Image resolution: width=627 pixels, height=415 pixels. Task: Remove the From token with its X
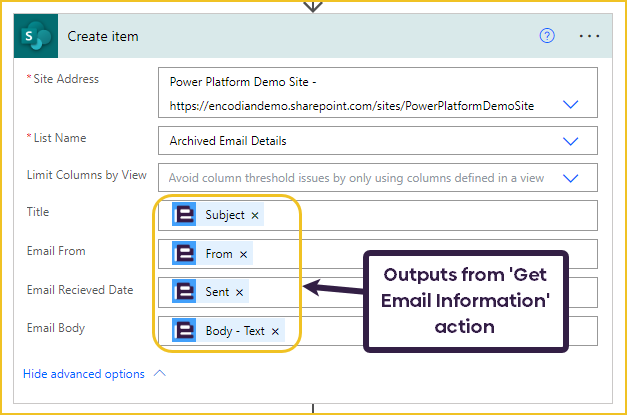pos(244,254)
